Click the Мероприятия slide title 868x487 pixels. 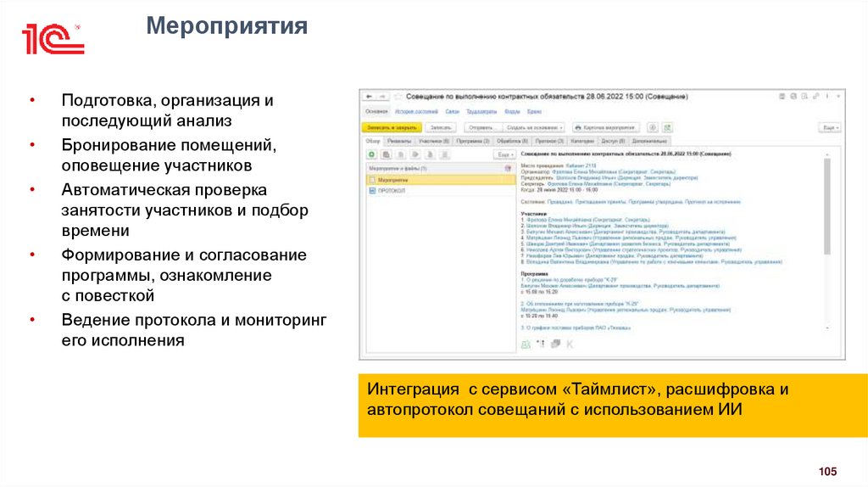226,26
